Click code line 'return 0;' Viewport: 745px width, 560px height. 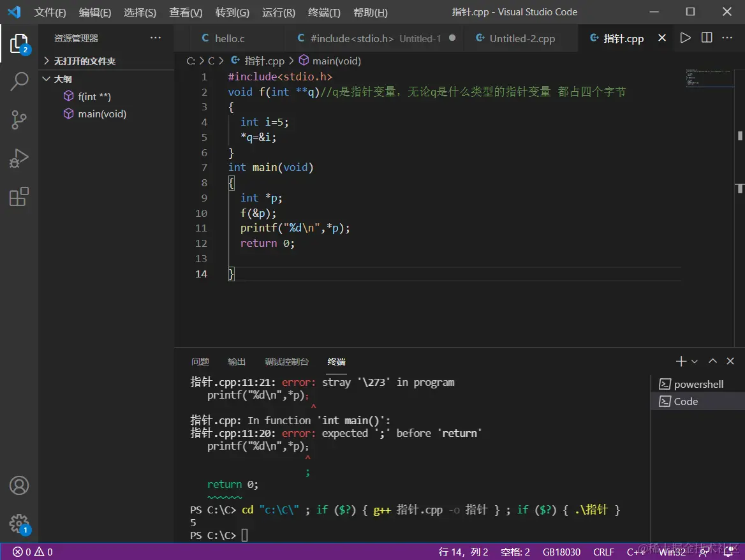point(267,243)
